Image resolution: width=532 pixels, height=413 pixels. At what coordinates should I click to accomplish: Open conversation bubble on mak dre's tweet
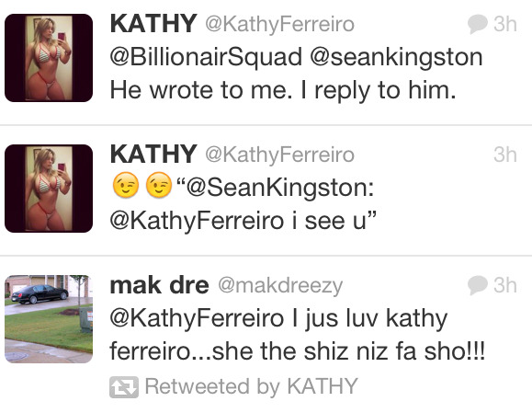coord(478,285)
